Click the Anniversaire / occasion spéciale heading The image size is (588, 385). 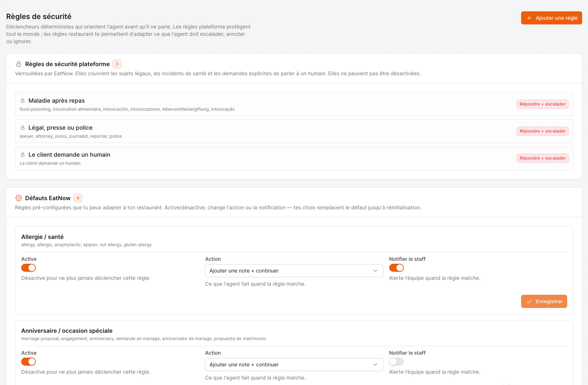pos(67,331)
